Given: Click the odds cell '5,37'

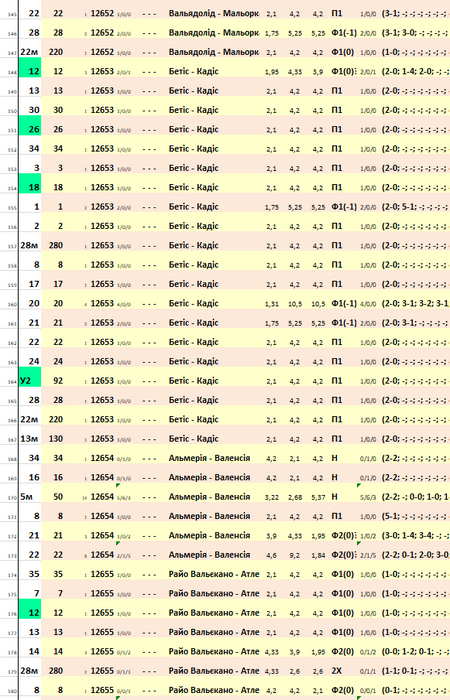Looking at the screenshot, I should click(318, 497).
